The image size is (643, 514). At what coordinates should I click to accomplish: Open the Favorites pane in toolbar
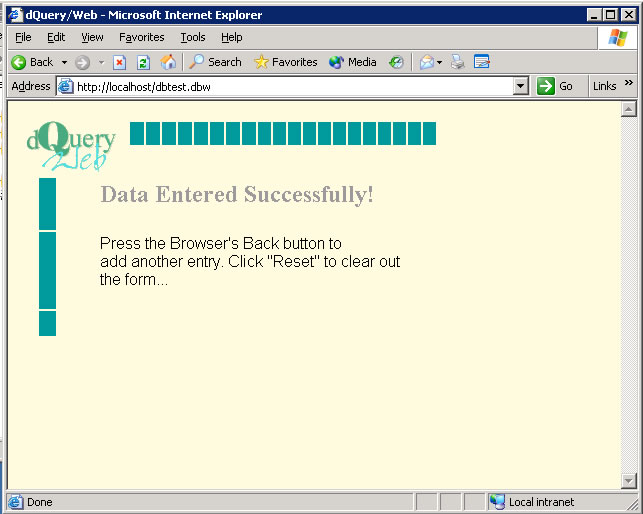286,62
